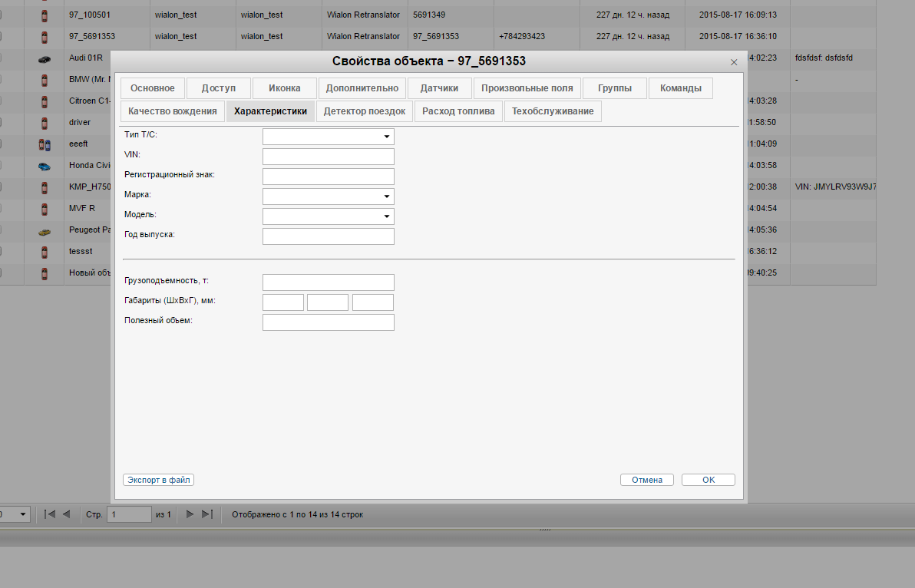
Task: Click the Honda Civic blue car icon
Action: [x=45, y=166]
